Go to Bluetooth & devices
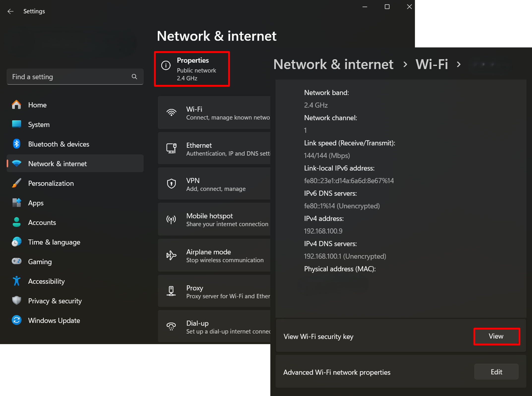This screenshot has height=396, width=532. (x=75, y=144)
